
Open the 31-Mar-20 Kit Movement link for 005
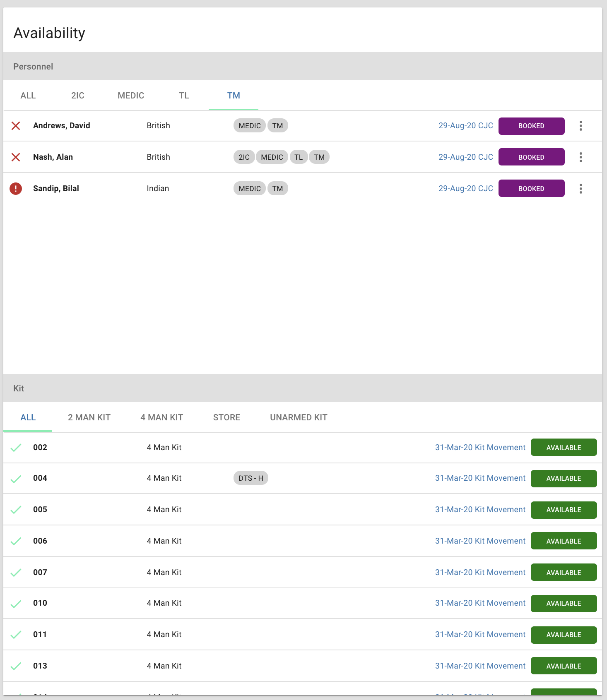[480, 510]
